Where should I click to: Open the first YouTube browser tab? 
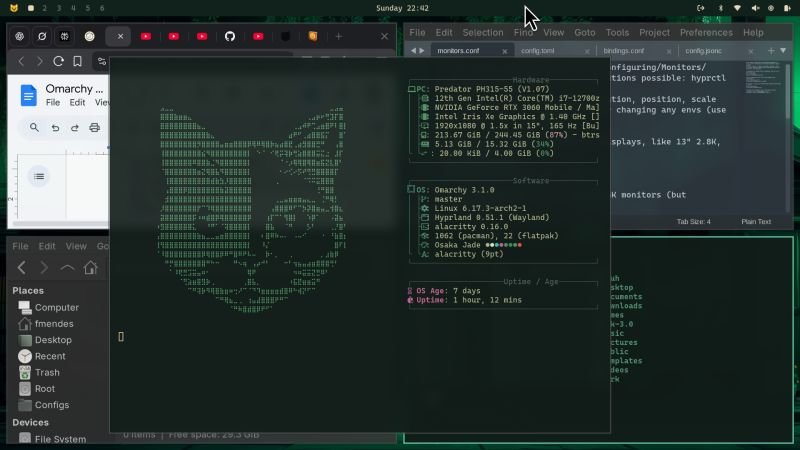(x=146, y=36)
